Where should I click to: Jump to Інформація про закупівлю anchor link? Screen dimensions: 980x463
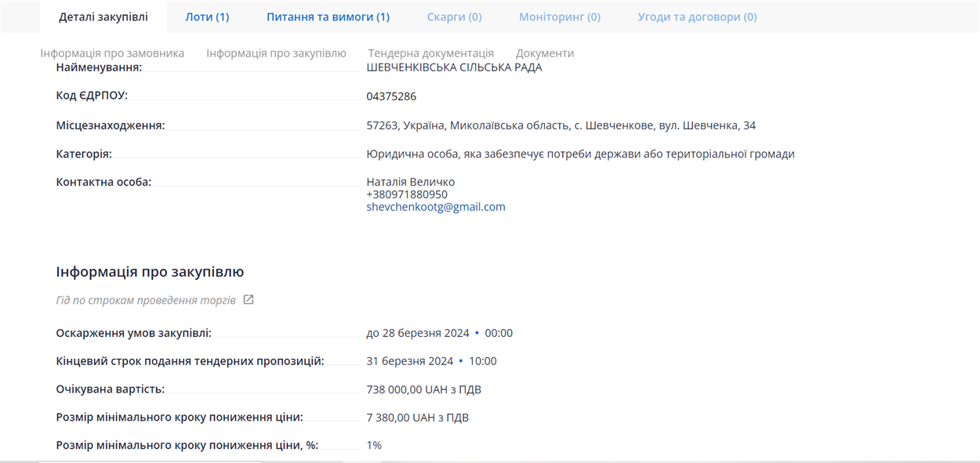tap(276, 53)
